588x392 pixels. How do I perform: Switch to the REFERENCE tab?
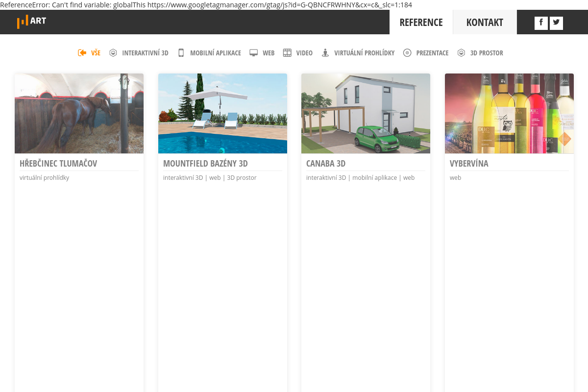(421, 22)
